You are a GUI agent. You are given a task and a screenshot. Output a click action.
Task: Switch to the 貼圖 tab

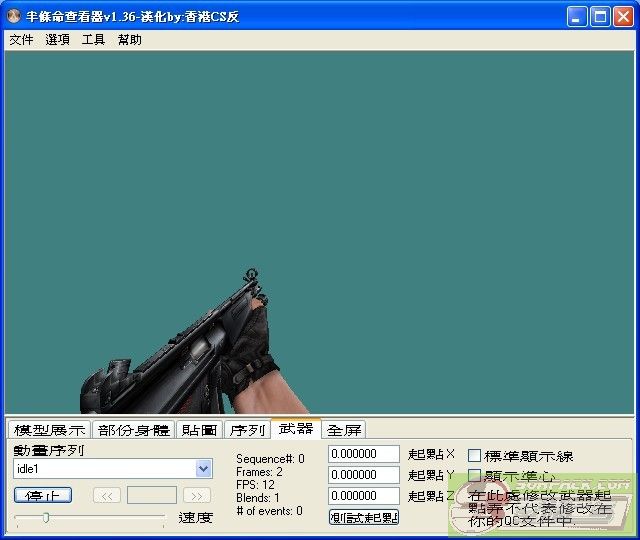200,430
